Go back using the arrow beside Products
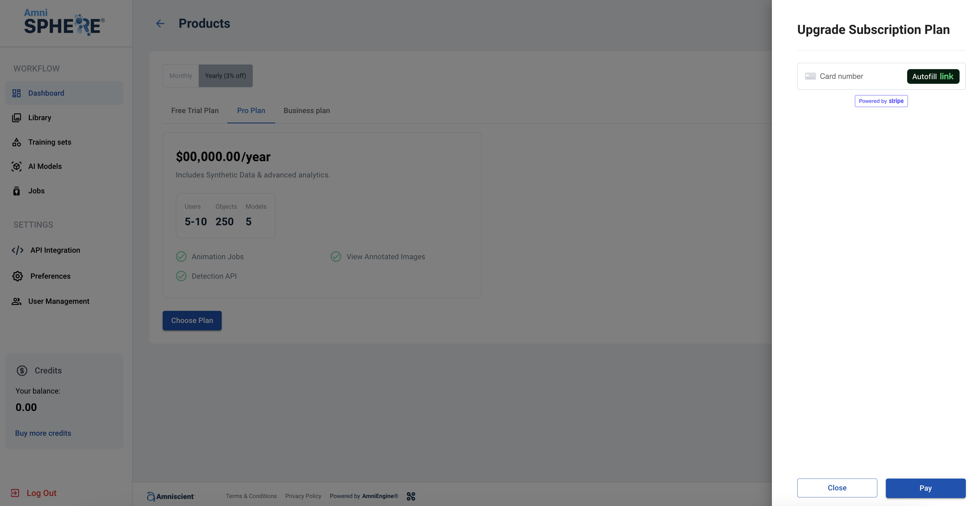Image resolution: width=980 pixels, height=506 pixels. click(160, 24)
